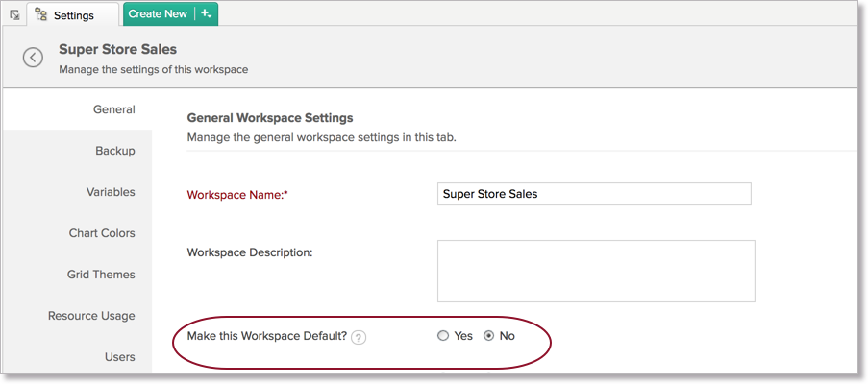Select the No radio button
868x384 pixels.
pyautogui.click(x=489, y=336)
